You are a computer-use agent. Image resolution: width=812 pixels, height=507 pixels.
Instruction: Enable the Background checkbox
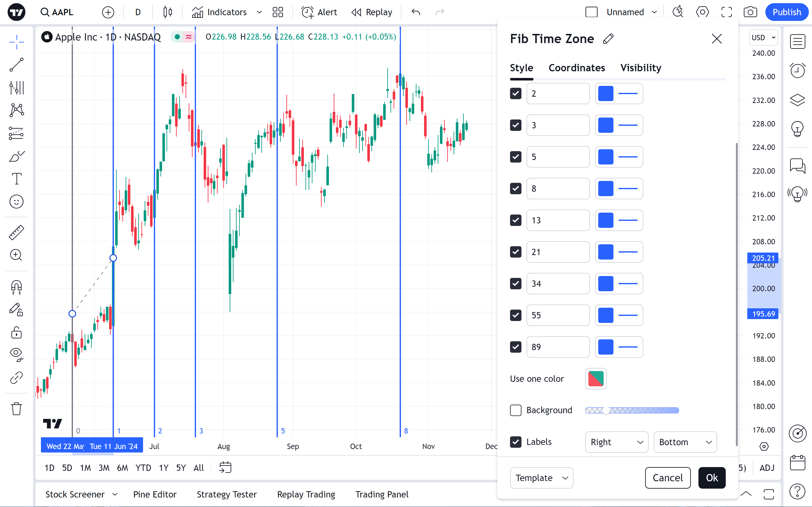point(515,410)
